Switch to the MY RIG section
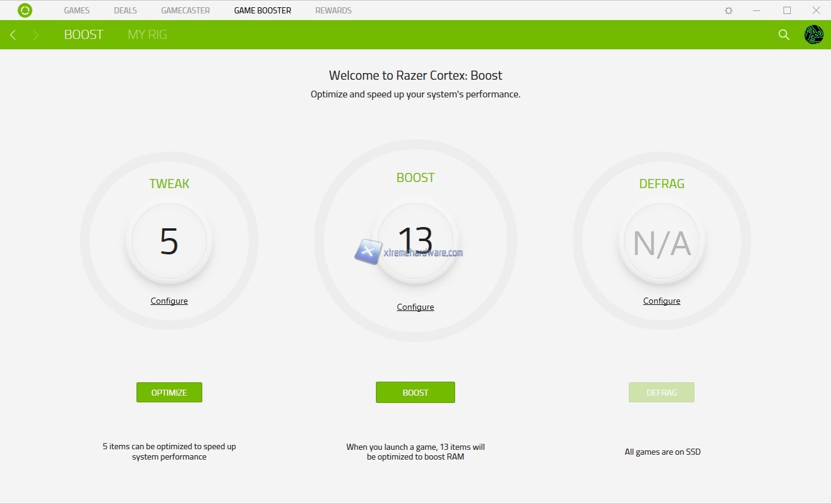The image size is (831, 504). 147,35
